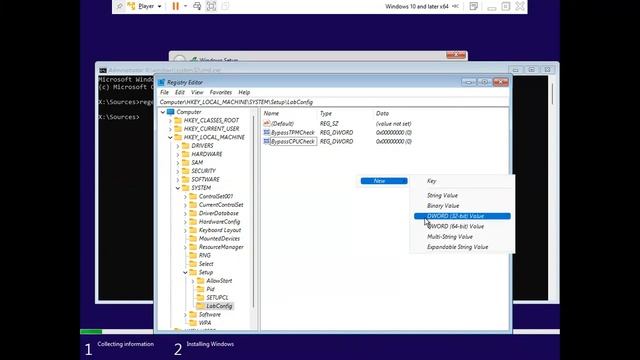Viewport: 640px width, 360px height.
Task: Select HKEY_CURRENT_USER folder icon
Action: 178,129
